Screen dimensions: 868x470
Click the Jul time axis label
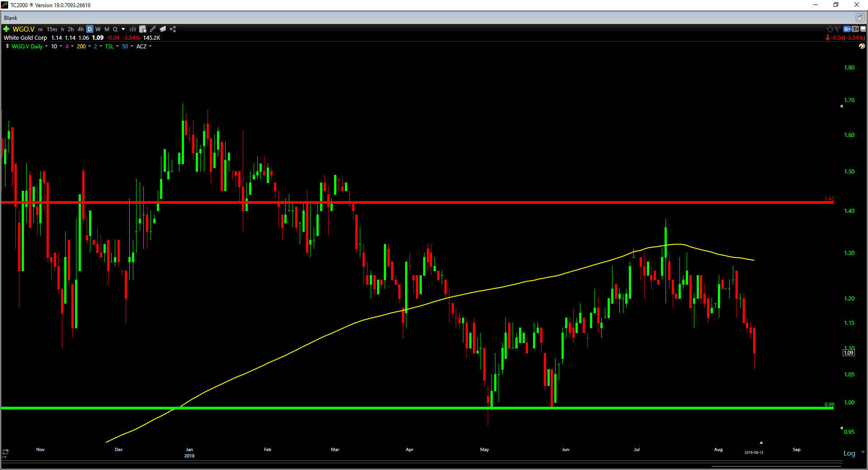tap(637, 450)
